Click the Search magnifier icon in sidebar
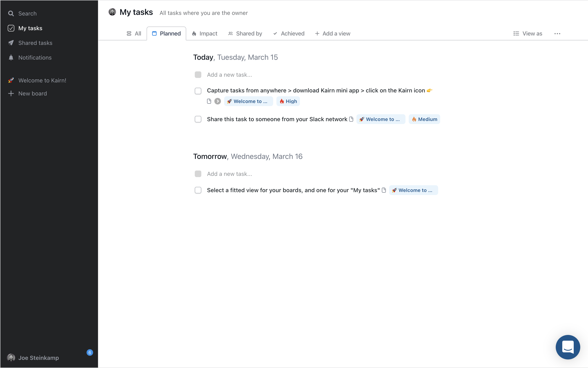Screen dimensions: 588x368 pos(11,13)
